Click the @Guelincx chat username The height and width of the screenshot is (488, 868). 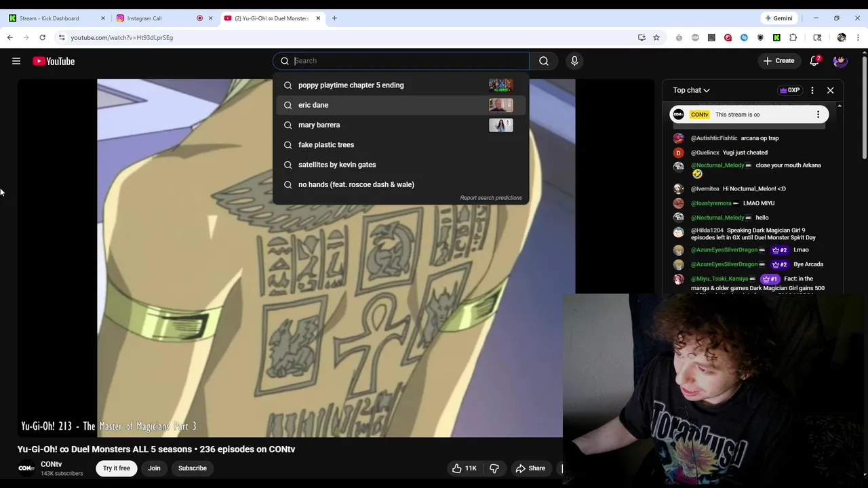[x=705, y=152]
